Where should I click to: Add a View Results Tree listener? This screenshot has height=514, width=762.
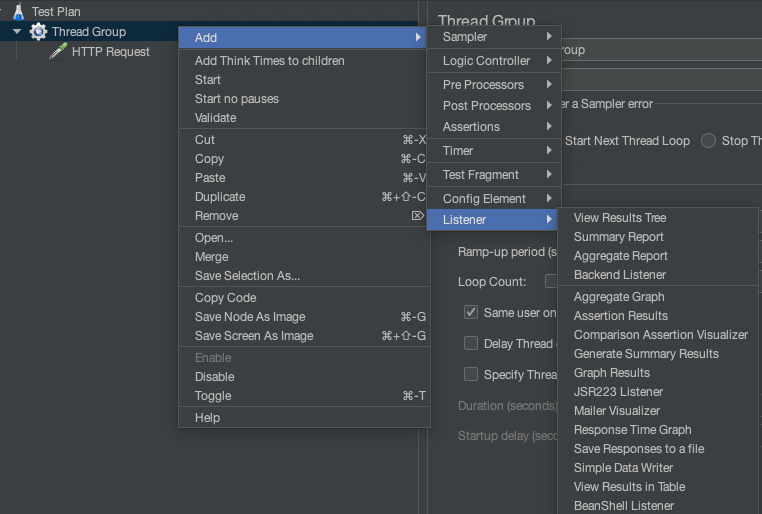point(658,218)
